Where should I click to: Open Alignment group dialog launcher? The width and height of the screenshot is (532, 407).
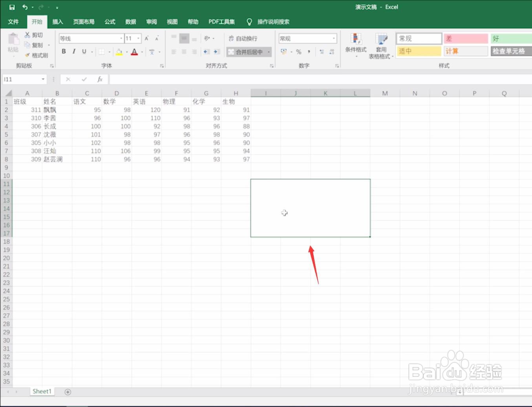(272, 66)
